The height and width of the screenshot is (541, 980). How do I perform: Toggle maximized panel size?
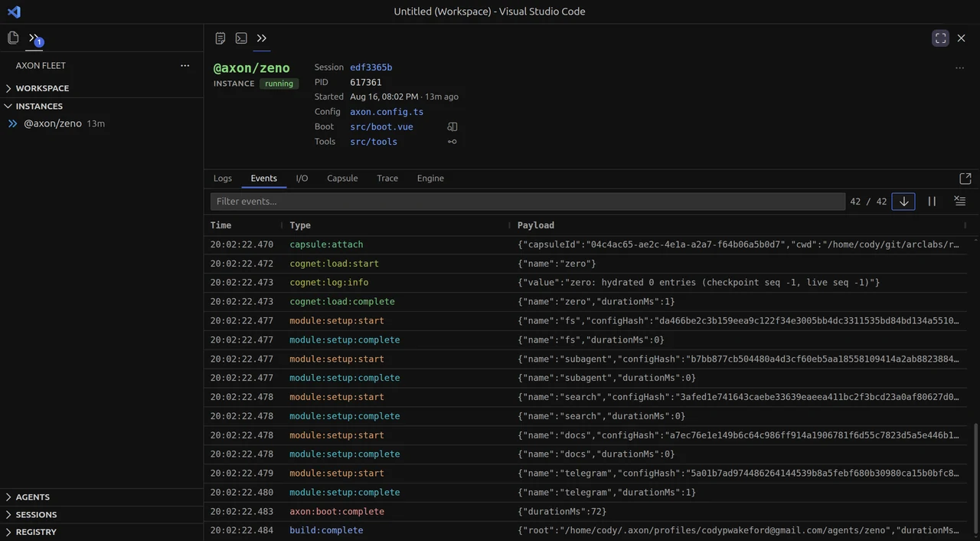pos(941,38)
